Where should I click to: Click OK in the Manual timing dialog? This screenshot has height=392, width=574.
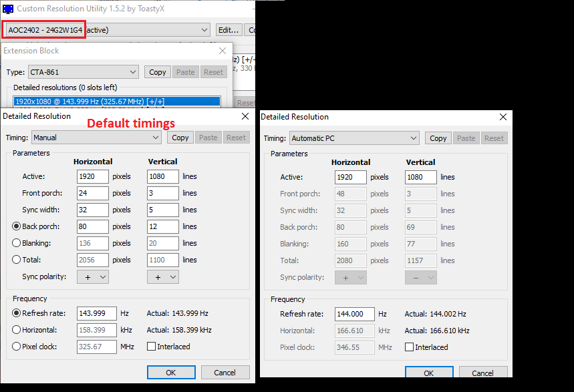(x=171, y=372)
